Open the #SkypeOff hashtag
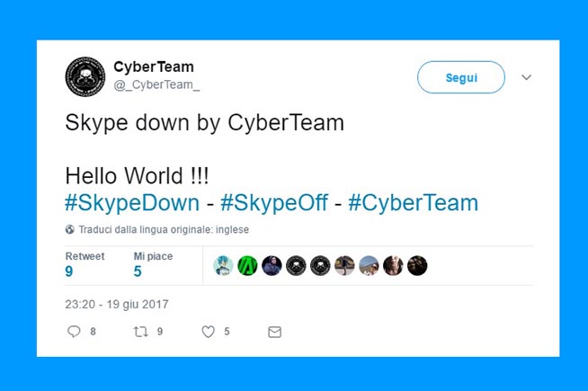The height and width of the screenshot is (391, 588). click(274, 203)
